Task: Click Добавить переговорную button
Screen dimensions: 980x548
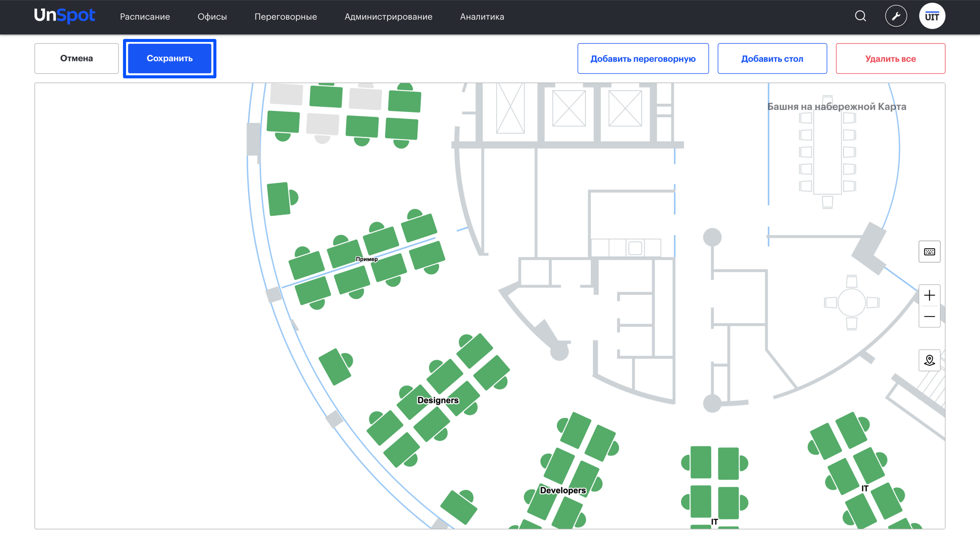Action: (643, 58)
